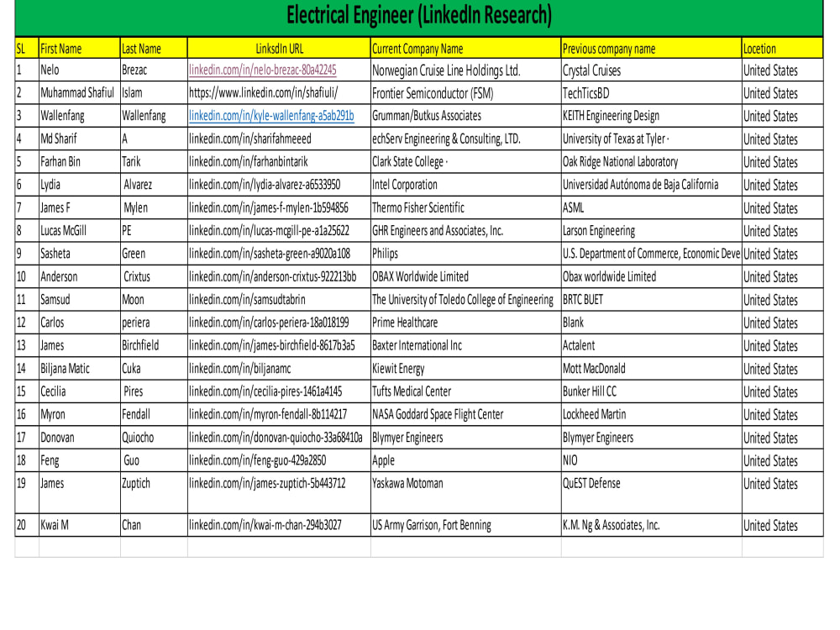This screenshot has width=840, height=630.
Task: Click the cell 'NIO'
Action: click(x=652, y=461)
